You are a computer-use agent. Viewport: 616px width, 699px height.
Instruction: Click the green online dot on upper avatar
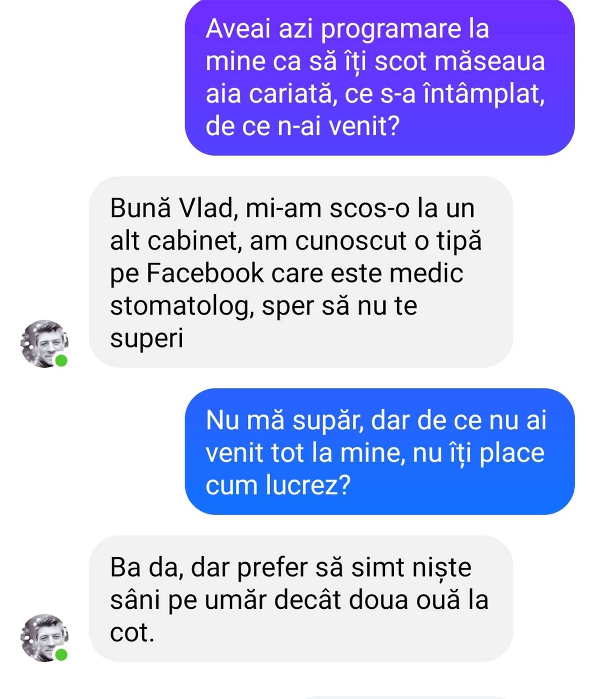(61, 361)
